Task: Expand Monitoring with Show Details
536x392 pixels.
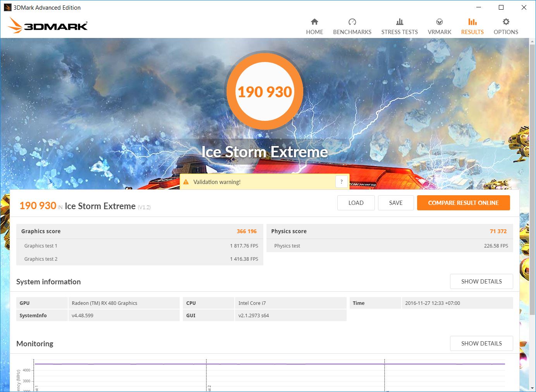Action: (481, 344)
